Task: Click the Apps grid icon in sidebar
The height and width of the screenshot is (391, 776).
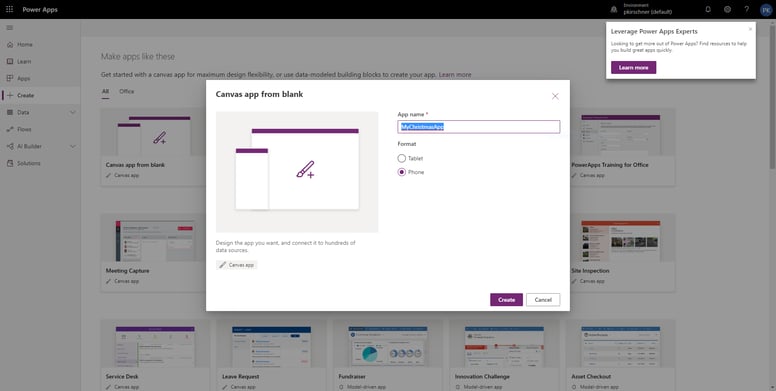Action: pyautogui.click(x=10, y=78)
